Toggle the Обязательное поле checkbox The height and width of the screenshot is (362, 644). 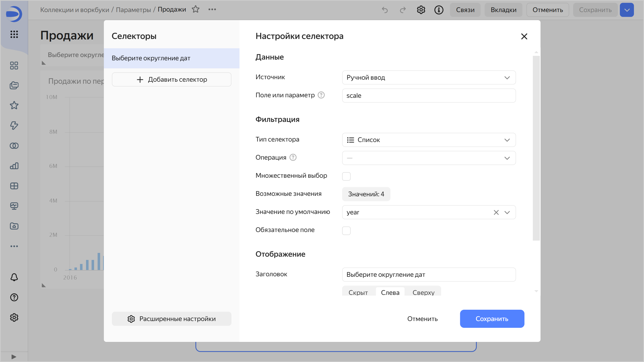346,231
